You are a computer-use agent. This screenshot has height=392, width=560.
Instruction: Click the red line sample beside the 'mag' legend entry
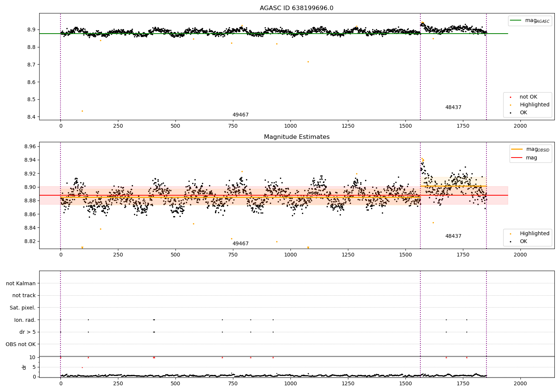tap(517, 158)
